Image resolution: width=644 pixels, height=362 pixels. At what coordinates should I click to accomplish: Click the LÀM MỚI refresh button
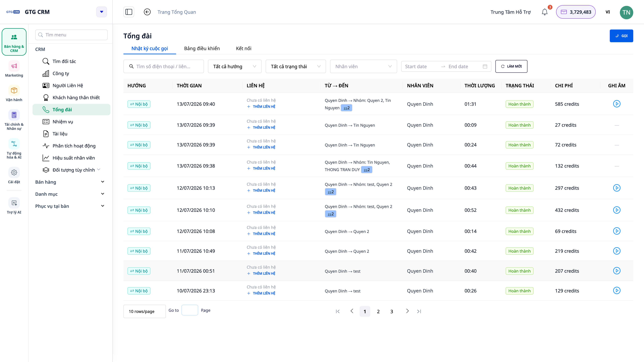511,67
